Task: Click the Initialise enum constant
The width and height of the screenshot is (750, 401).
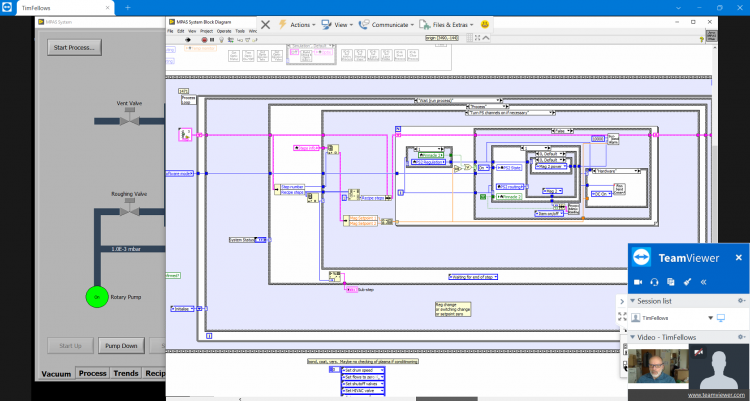Action: (183, 309)
